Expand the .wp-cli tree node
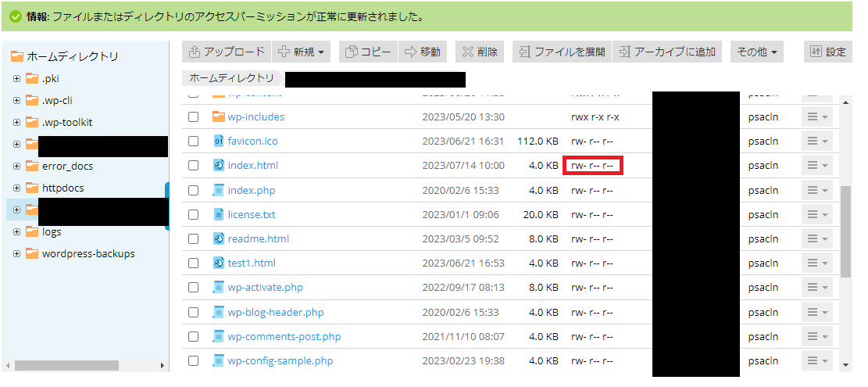Screen dimensions: 868x387 click(x=16, y=101)
